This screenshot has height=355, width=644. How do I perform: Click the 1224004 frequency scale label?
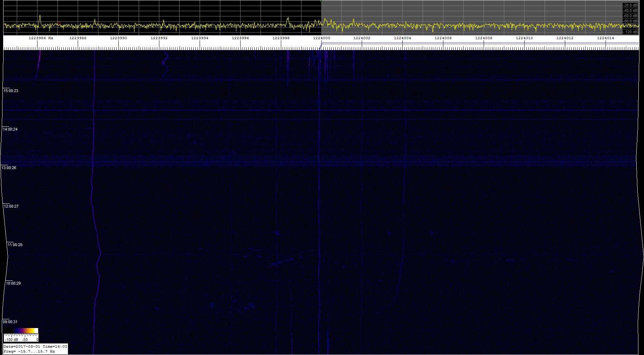coord(402,38)
